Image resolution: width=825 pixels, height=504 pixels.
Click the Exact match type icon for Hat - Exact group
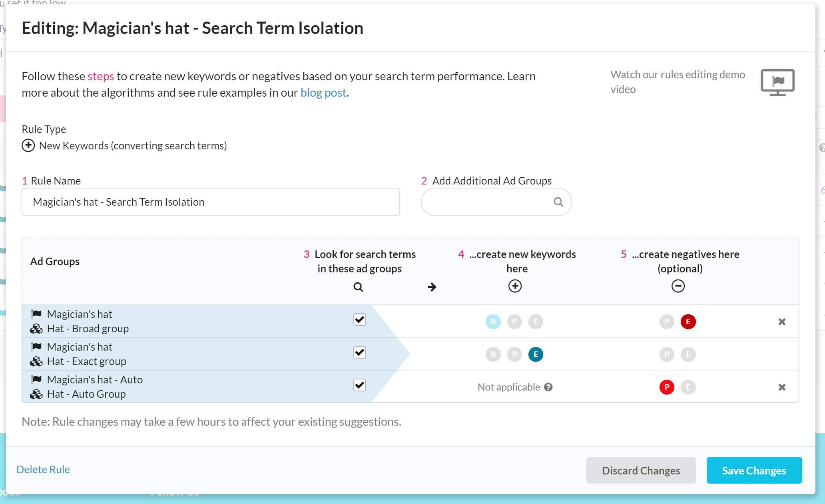534,354
